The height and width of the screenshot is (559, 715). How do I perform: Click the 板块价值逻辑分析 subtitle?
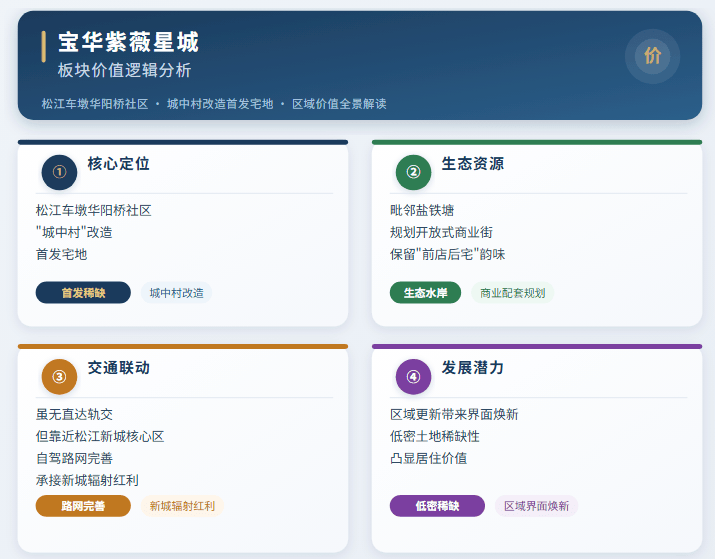click(x=124, y=70)
